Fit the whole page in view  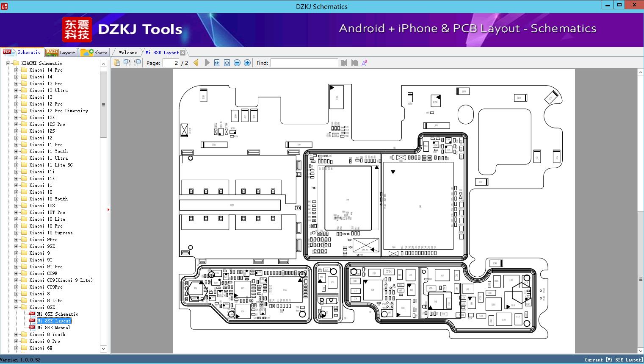(227, 63)
